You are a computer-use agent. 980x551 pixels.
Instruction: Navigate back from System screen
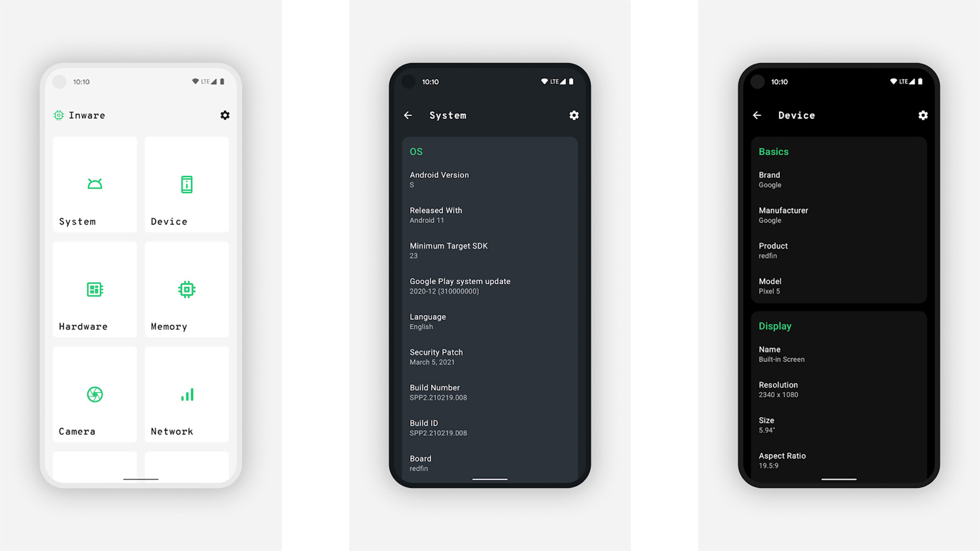[408, 115]
